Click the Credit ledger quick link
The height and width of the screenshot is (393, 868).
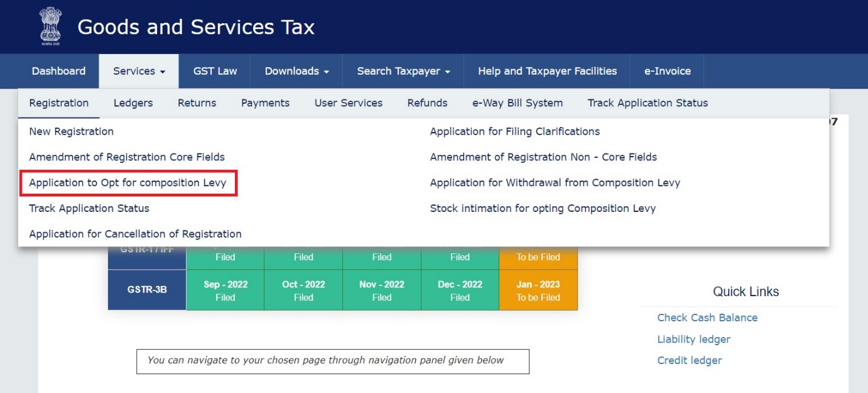pos(689,360)
